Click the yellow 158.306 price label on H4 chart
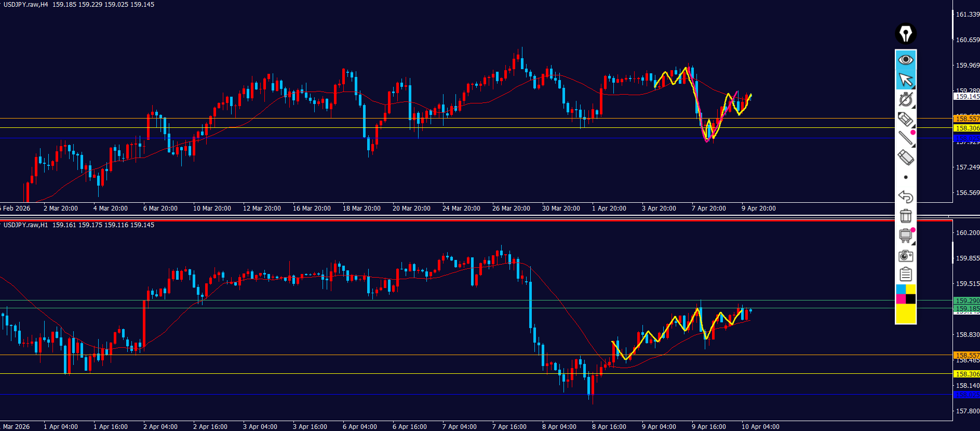 [x=967, y=128]
